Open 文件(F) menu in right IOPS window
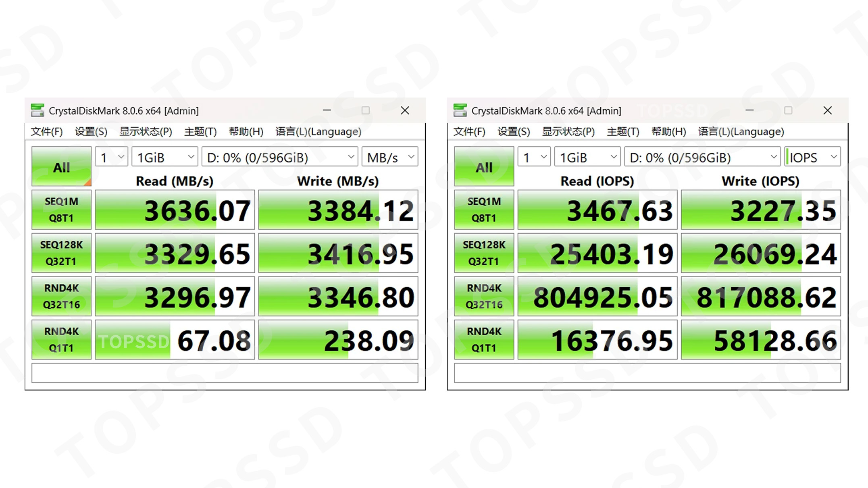The width and height of the screenshot is (868, 488). [469, 132]
